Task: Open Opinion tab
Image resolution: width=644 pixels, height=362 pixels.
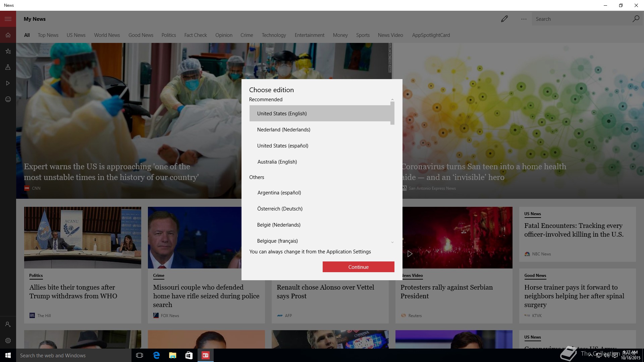Action: [x=224, y=35]
